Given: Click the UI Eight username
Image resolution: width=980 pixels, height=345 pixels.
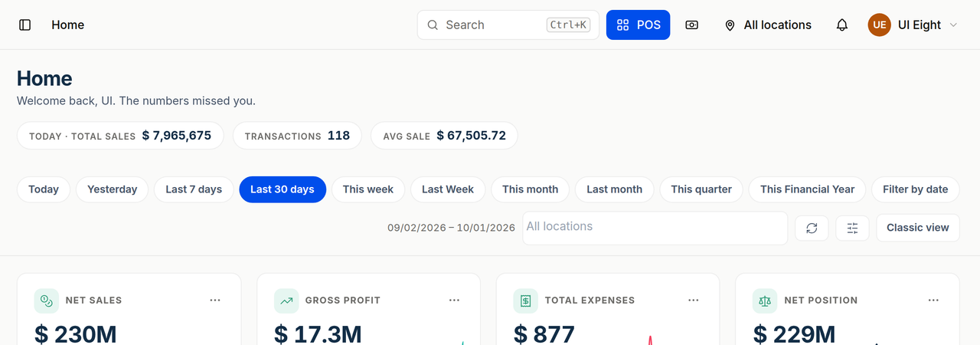Looking at the screenshot, I should point(920,25).
